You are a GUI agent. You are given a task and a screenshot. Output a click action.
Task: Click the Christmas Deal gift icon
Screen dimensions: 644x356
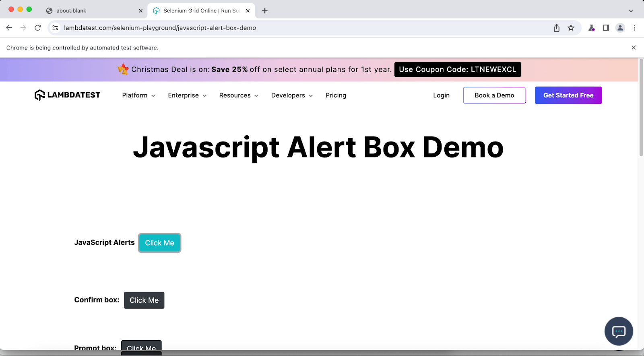(123, 69)
